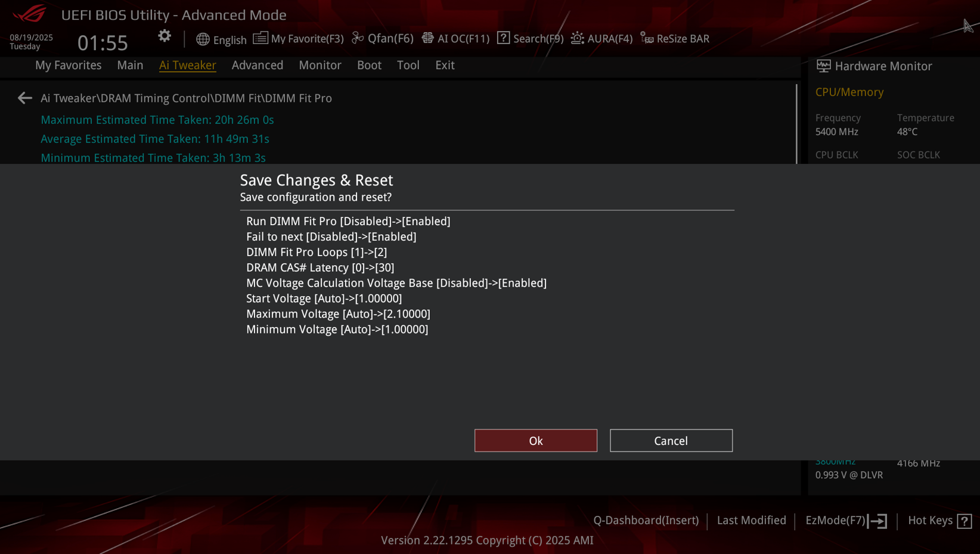The image size is (980, 554).
Task: Open Q-Dashboard(Insert)
Action: pyautogui.click(x=646, y=520)
